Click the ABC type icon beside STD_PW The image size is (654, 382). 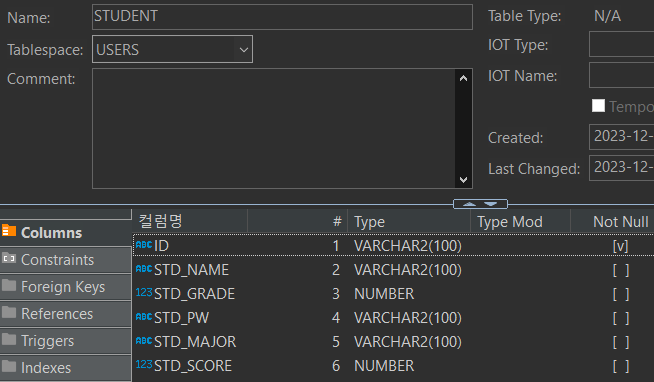click(144, 317)
